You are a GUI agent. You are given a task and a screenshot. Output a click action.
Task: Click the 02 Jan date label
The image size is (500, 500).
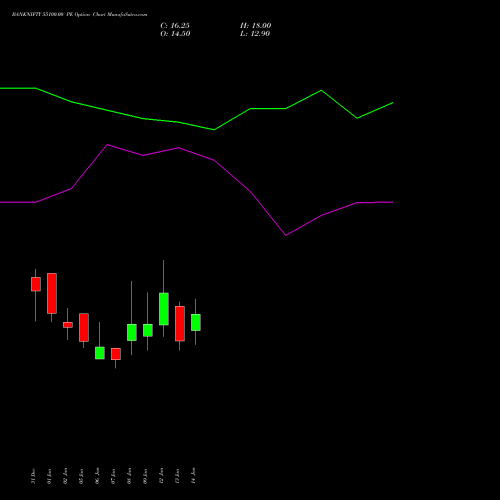pyautogui.click(x=65, y=476)
